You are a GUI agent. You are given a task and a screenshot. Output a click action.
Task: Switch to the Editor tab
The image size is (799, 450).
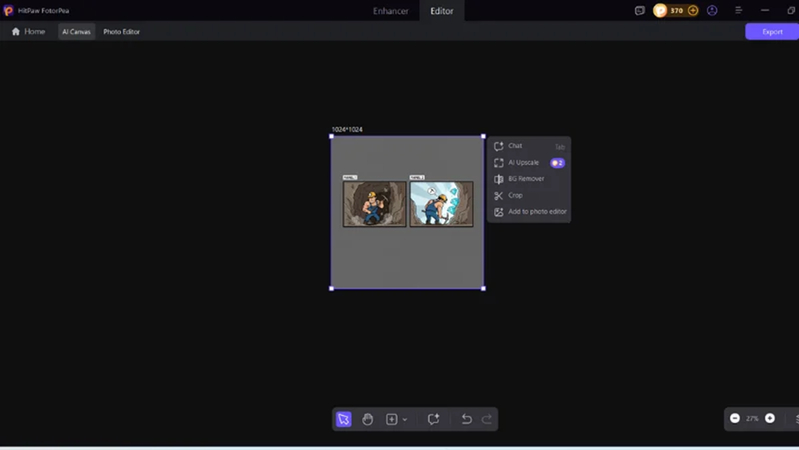tap(442, 11)
